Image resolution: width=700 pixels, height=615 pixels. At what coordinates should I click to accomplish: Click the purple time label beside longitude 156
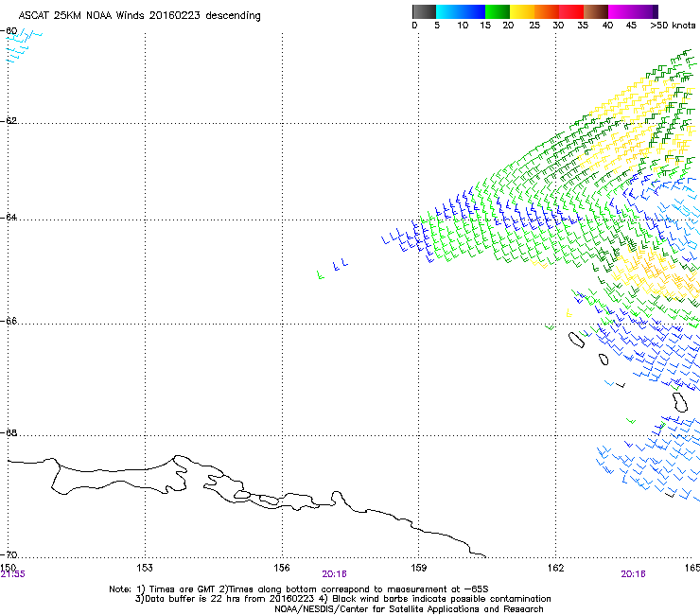tap(334, 574)
